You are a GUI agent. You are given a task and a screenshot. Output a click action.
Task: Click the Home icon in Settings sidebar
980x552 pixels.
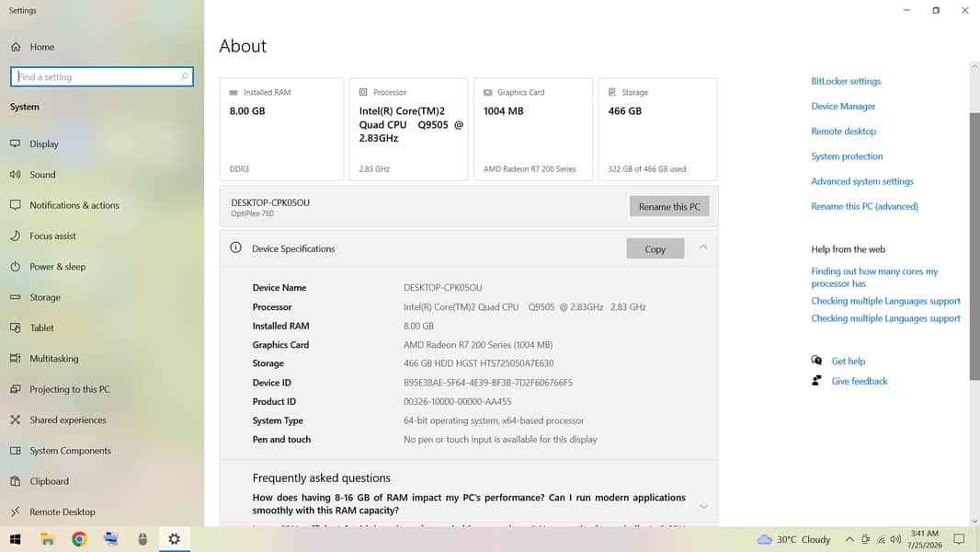[16, 47]
